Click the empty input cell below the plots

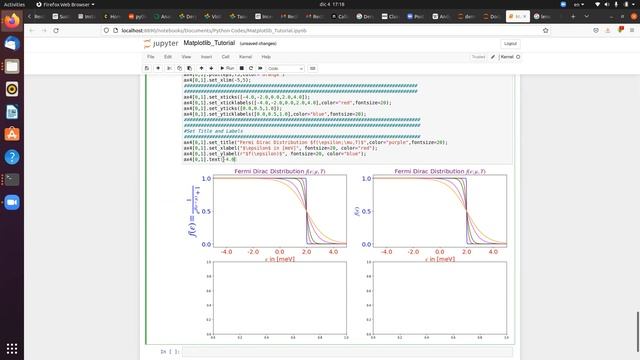(x=347, y=351)
